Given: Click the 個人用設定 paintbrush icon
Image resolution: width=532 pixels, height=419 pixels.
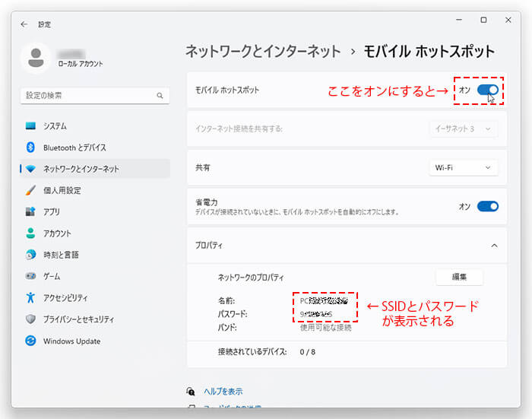Looking at the screenshot, I should tap(30, 190).
